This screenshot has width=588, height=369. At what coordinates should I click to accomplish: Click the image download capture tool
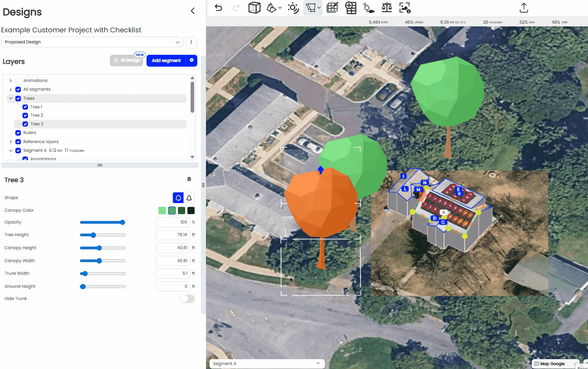(x=405, y=7)
